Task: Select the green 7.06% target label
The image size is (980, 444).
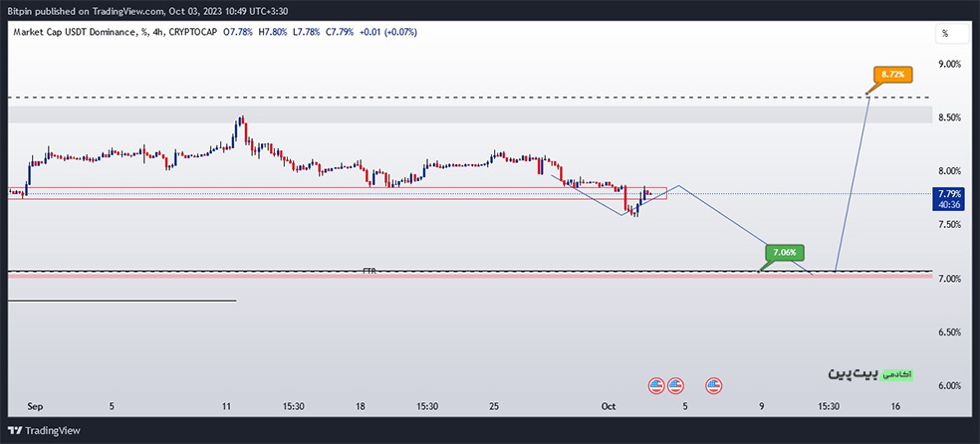Action: 785,252
